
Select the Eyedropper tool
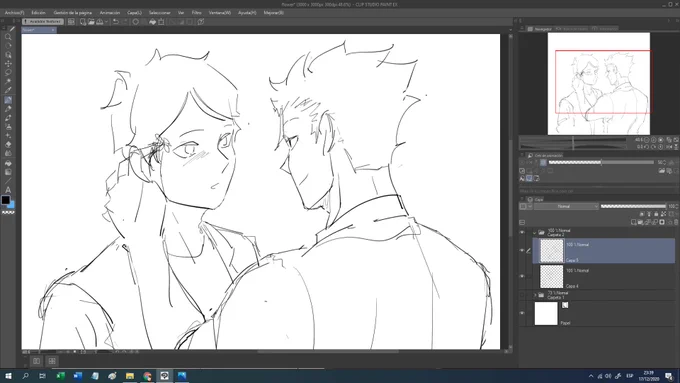click(x=8, y=90)
